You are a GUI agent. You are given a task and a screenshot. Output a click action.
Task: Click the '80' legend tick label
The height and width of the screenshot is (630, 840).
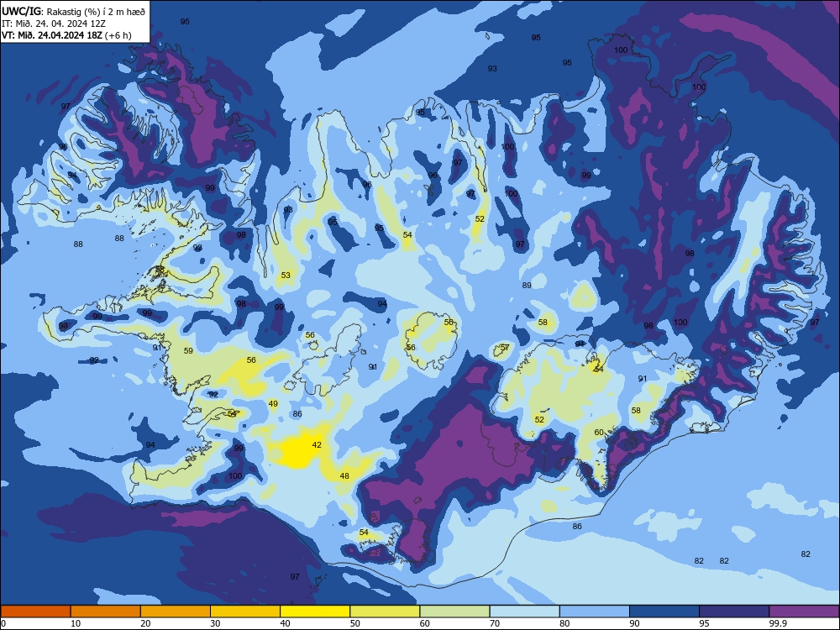coord(564,623)
